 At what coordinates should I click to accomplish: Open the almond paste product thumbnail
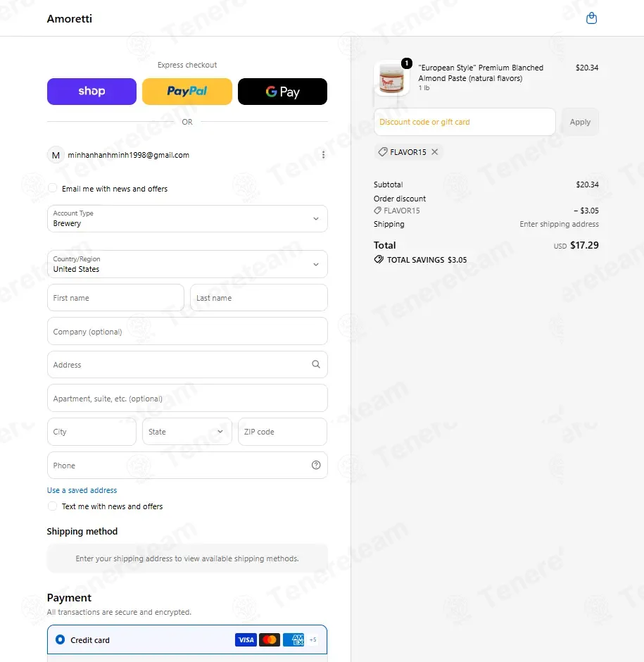point(391,79)
